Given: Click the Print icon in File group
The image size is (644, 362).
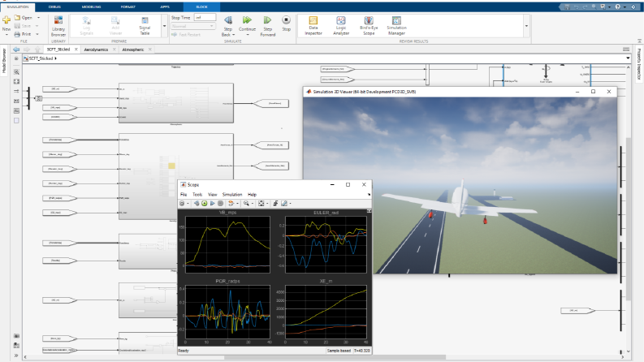Looking at the screenshot, I should [x=17, y=34].
